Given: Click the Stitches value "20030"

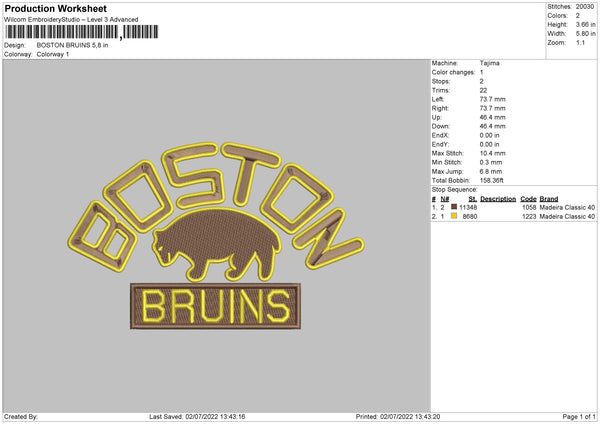Looking at the screenshot, I should pyautogui.click(x=585, y=7).
